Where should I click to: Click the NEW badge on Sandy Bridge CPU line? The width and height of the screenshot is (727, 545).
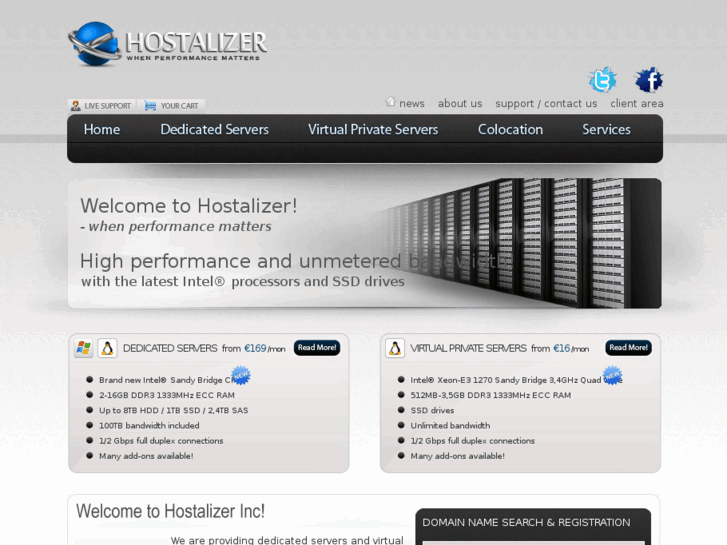(241, 375)
